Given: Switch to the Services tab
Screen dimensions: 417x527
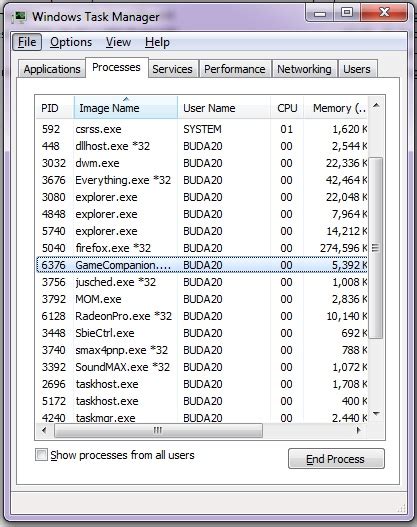Looking at the screenshot, I should 172,69.
